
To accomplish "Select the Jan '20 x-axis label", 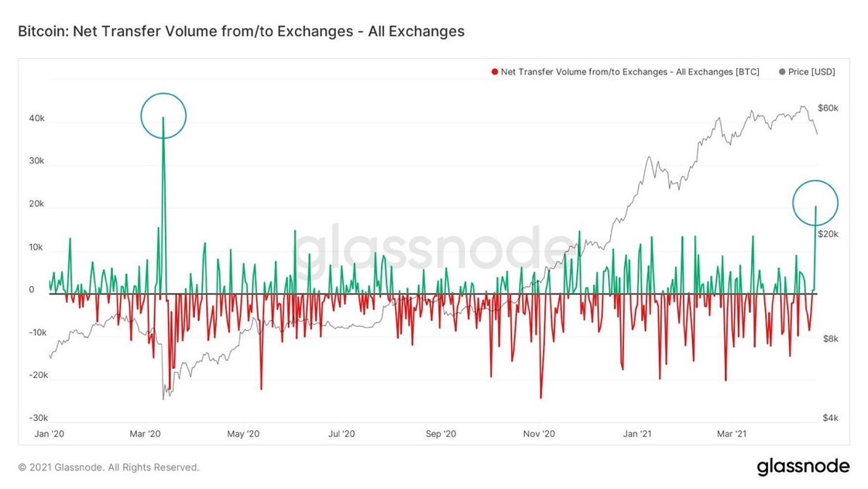I will 50,434.
